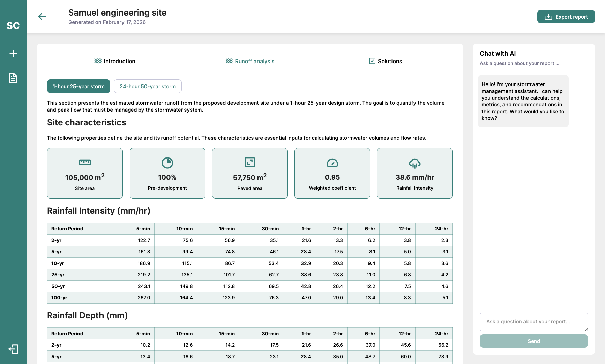Image resolution: width=605 pixels, height=364 pixels.
Task: Open the Solutions tab
Action: [389, 61]
